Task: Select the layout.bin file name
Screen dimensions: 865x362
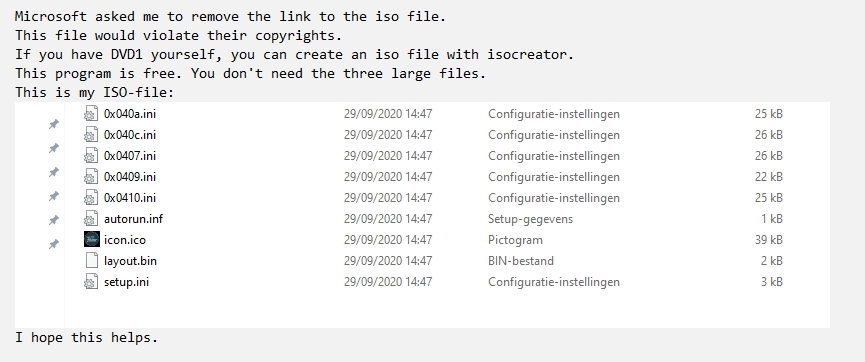Action: pyautogui.click(x=130, y=261)
